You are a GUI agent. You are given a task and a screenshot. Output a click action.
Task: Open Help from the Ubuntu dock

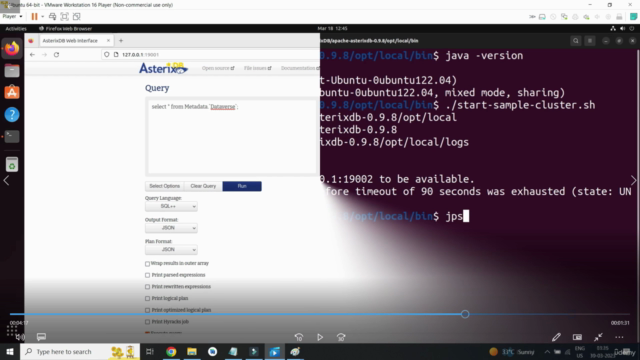[x=12, y=115]
